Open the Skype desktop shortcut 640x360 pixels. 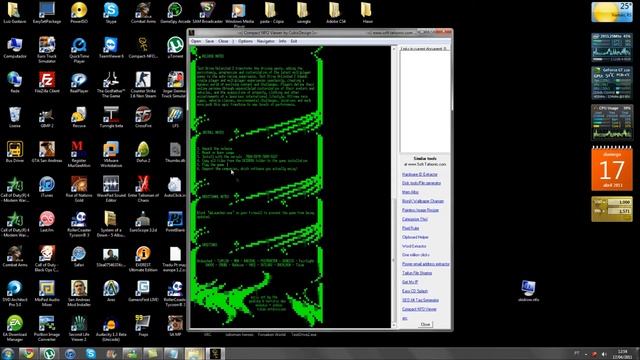(111, 13)
